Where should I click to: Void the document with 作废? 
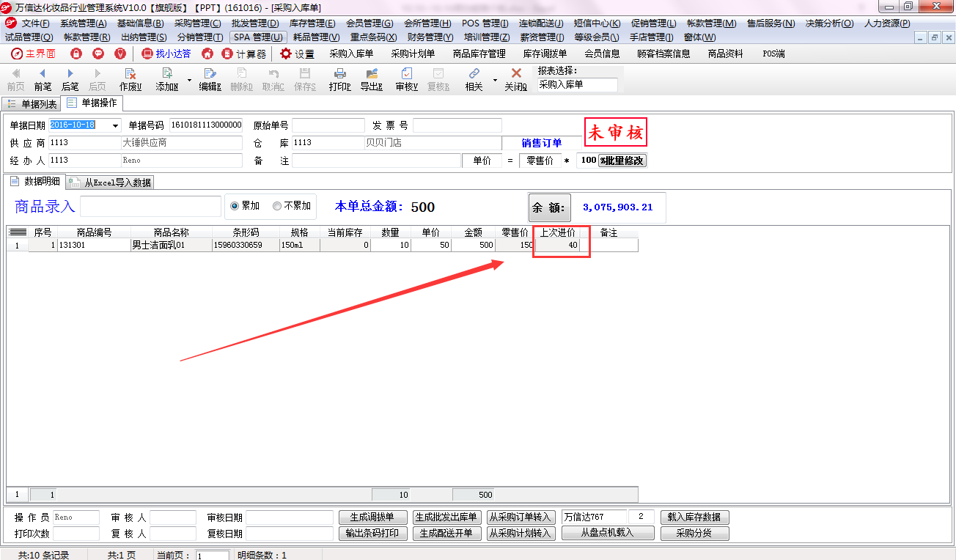130,79
